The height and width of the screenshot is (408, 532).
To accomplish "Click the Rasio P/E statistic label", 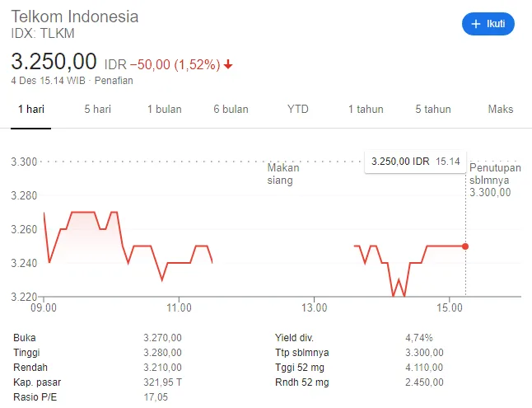I will coord(35,397).
